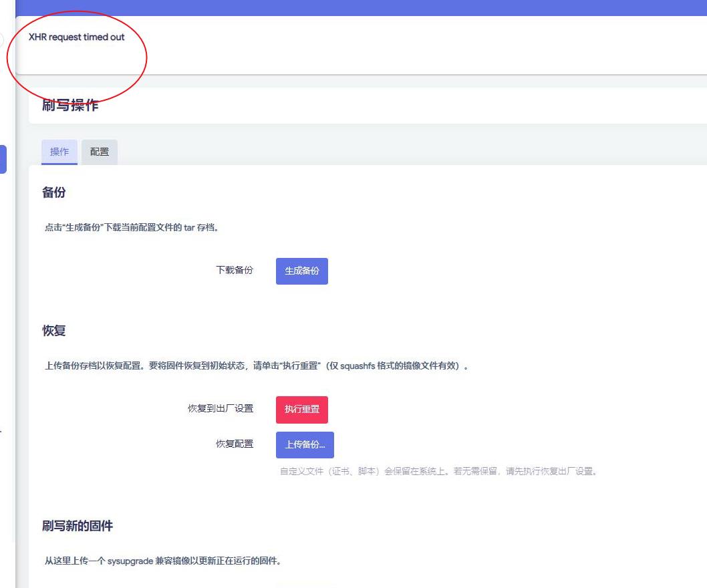The height and width of the screenshot is (588, 707).
Task: Click the gray hint about 自定义文件
Action: (x=438, y=471)
